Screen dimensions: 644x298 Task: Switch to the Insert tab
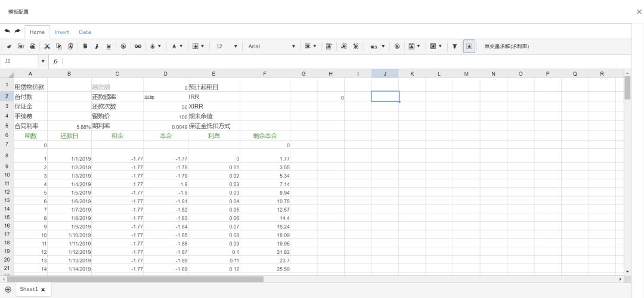coord(61,32)
